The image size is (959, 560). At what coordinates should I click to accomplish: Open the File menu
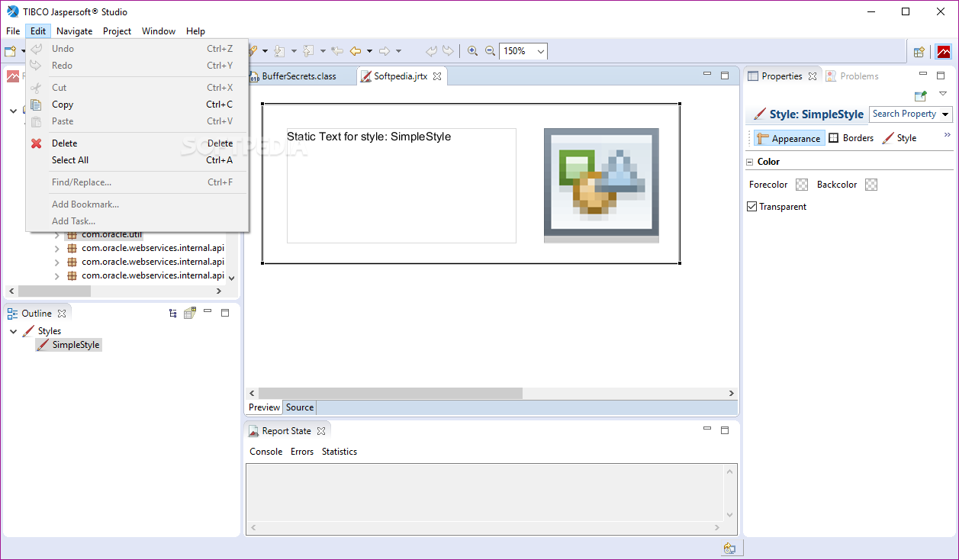click(x=13, y=31)
